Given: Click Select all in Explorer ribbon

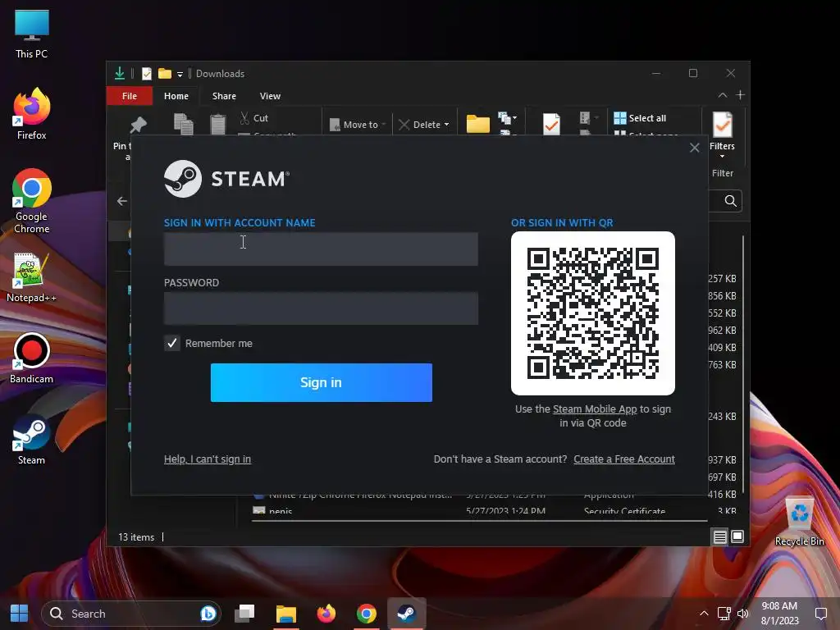Looking at the screenshot, I should pyautogui.click(x=640, y=118).
